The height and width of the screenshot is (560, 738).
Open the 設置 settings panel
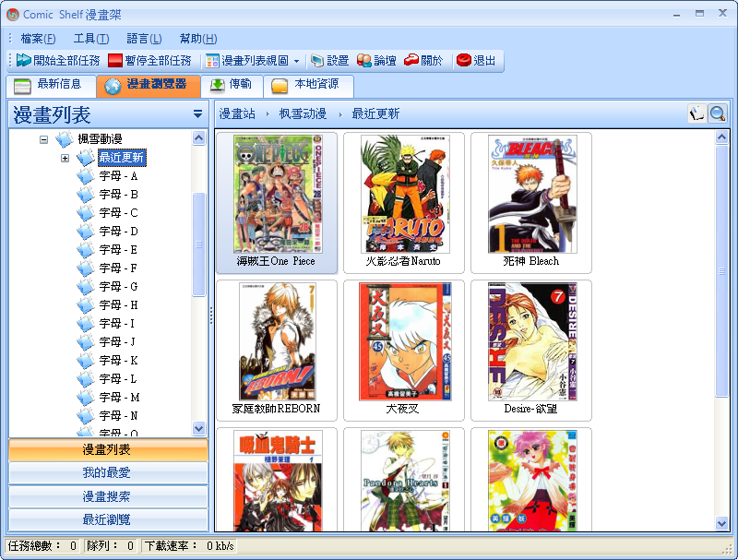pos(315,61)
